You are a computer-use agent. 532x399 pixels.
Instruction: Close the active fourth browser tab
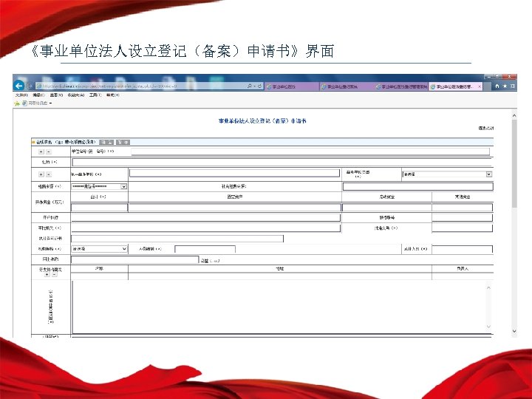pos(480,86)
